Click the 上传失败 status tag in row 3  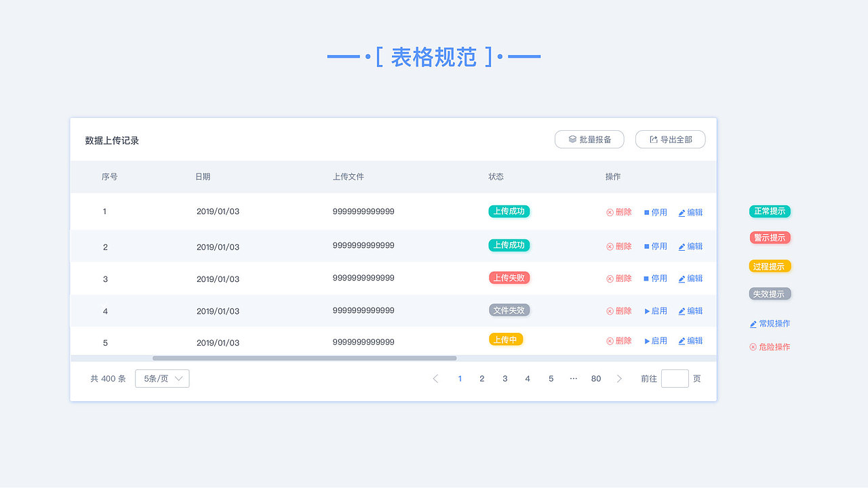[x=509, y=277]
